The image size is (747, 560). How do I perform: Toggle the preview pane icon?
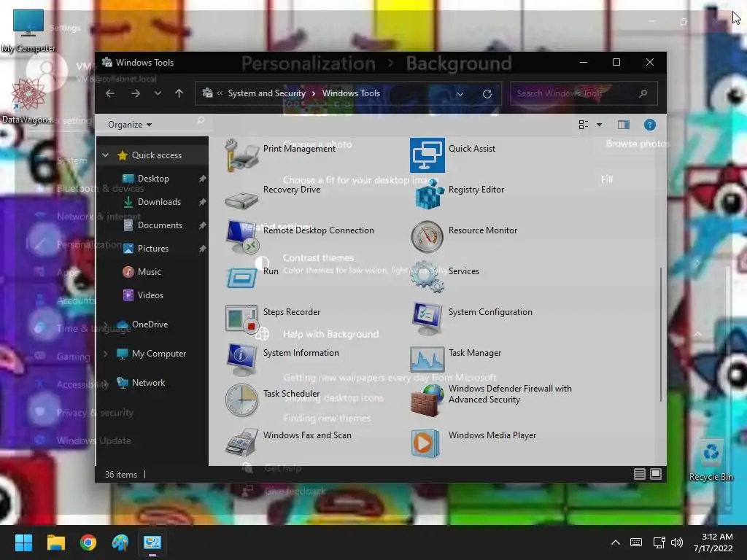click(624, 125)
